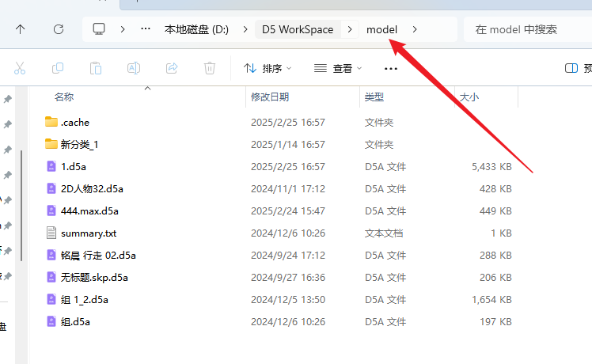The height and width of the screenshot is (364, 592).
Task: Expand chevron after model in address bar
Action: [x=415, y=29]
